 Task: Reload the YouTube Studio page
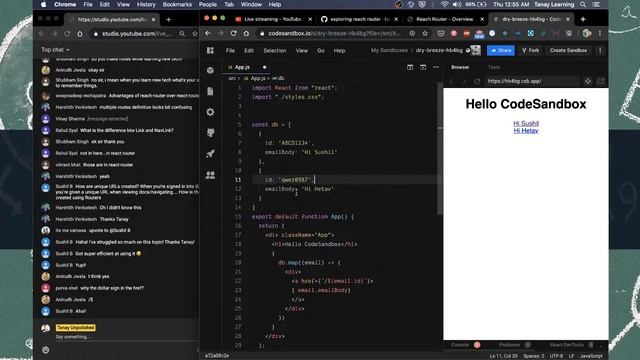pyautogui.click(x=67, y=34)
